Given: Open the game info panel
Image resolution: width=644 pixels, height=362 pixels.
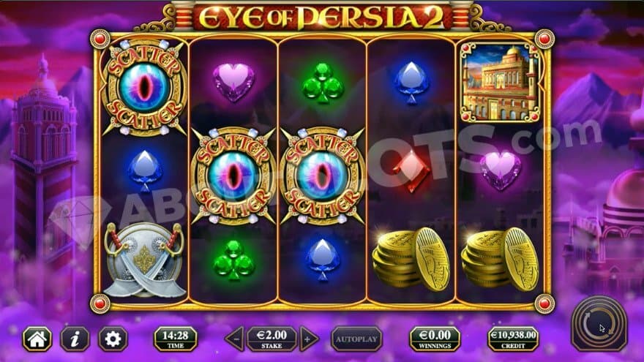Looking at the screenshot, I should coord(75,339).
